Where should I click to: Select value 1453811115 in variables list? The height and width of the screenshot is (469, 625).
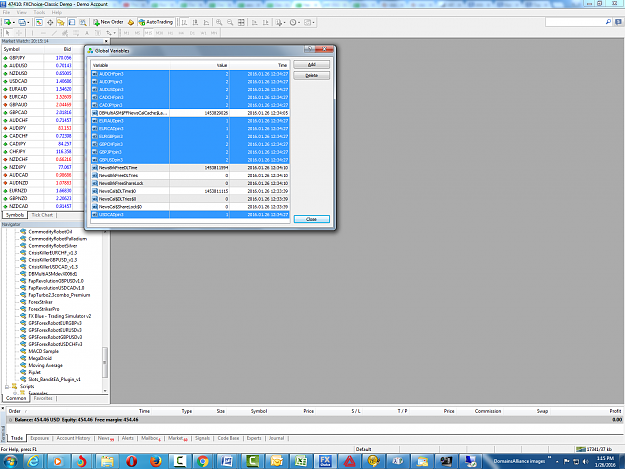[x=216, y=191]
